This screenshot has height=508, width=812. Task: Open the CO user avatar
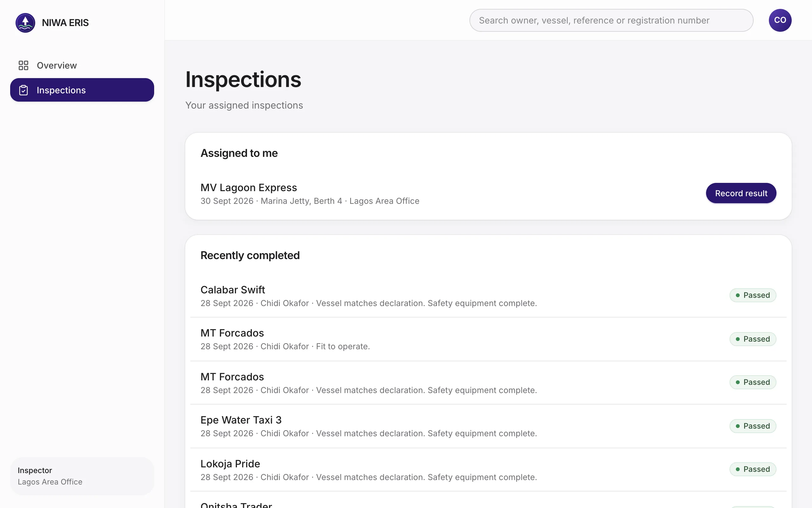click(x=780, y=20)
